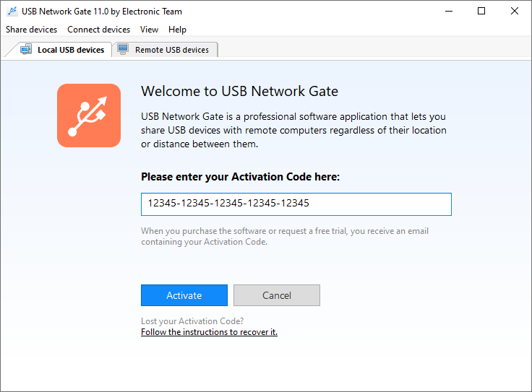Screen dimensions: 532x392
Task: Open the Connect devices menu
Action: [x=98, y=30]
